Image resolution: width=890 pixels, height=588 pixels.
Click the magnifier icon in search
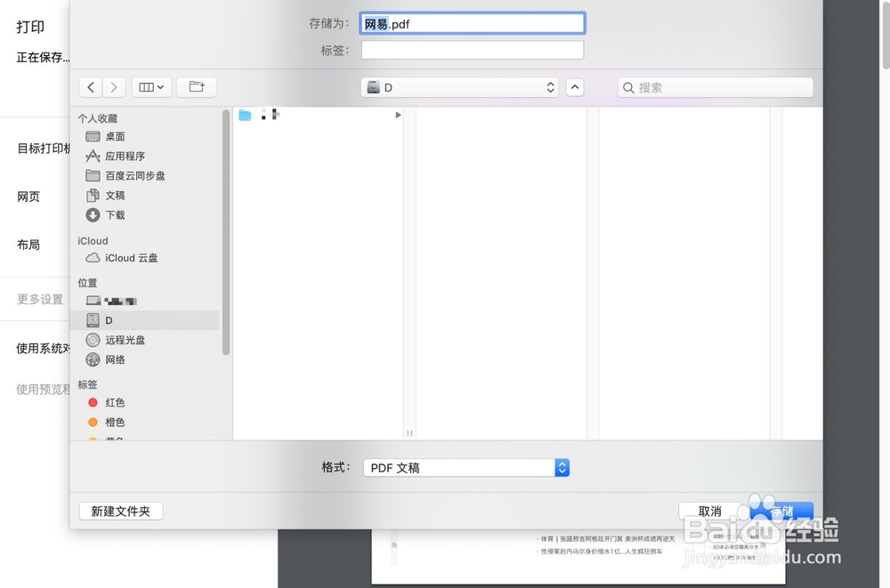point(628,87)
